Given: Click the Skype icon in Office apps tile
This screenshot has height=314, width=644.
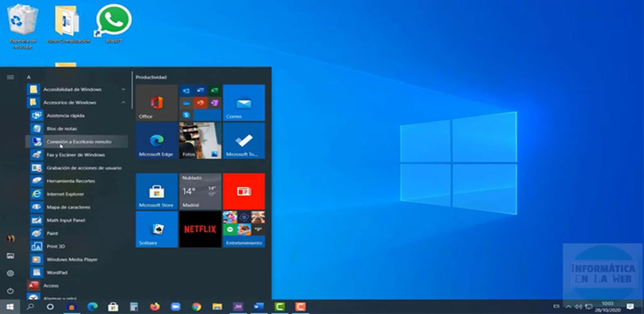Looking at the screenshot, I should [186, 115].
